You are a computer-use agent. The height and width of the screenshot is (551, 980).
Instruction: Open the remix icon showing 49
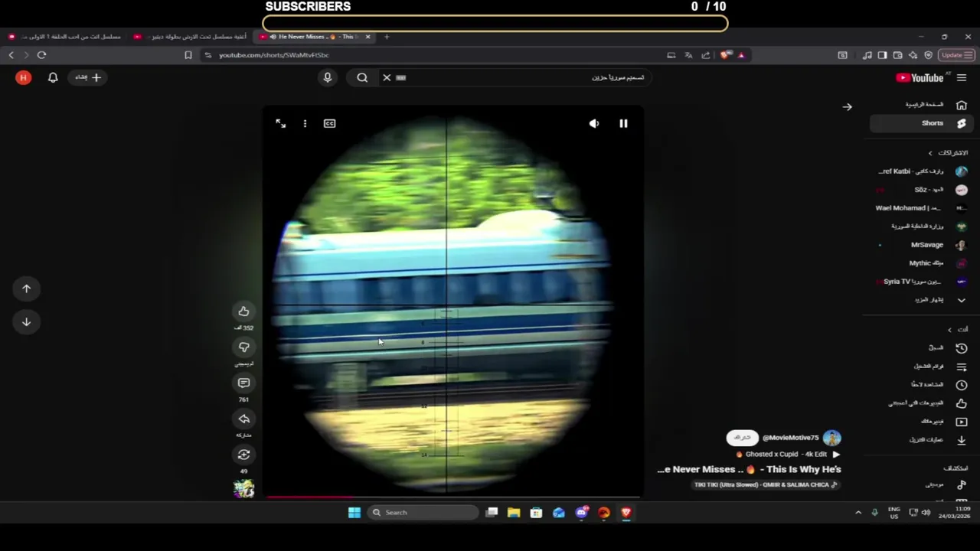pyautogui.click(x=243, y=455)
